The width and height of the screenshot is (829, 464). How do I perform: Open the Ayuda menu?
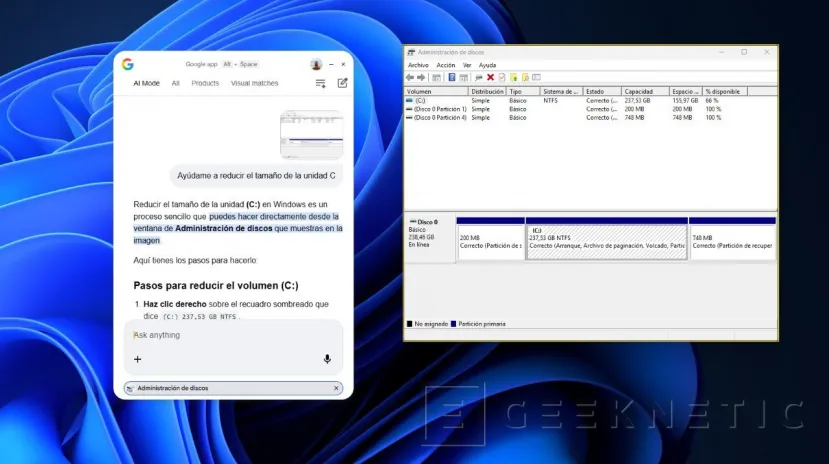click(487, 66)
